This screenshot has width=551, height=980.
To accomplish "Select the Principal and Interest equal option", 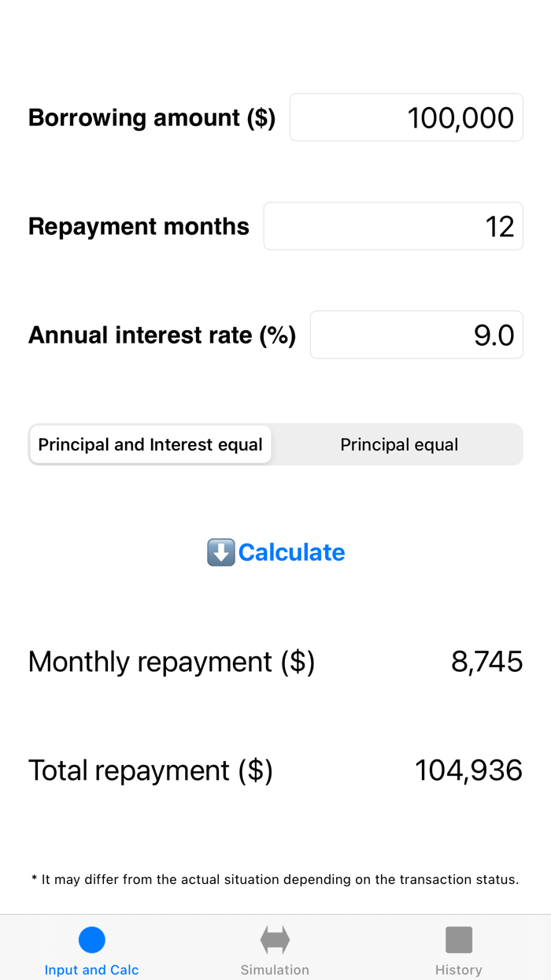I will pyautogui.click(x=150, y=444).
